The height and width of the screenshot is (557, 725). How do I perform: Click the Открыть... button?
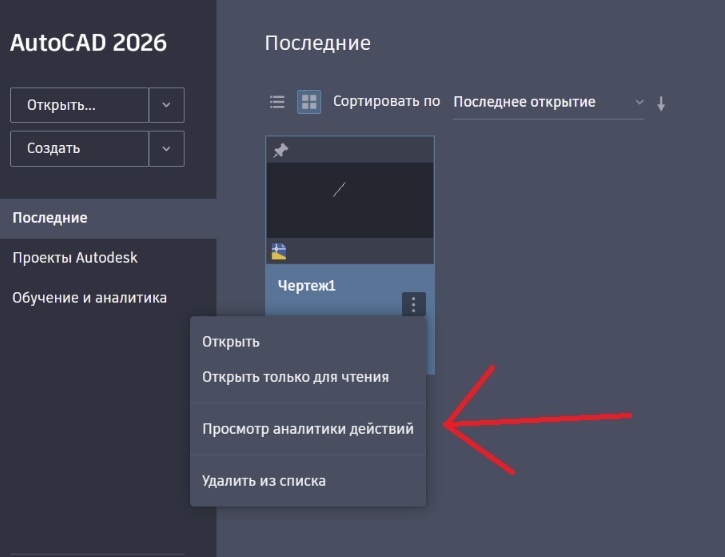pyautogui.click(x=79, y=105)
